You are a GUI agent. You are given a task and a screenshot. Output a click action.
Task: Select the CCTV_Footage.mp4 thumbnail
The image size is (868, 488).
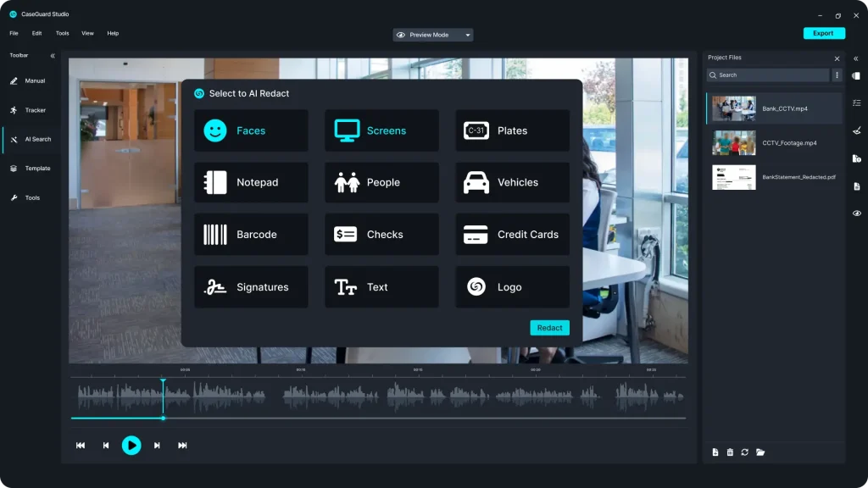pyautogui.click(x=734, y=143)
